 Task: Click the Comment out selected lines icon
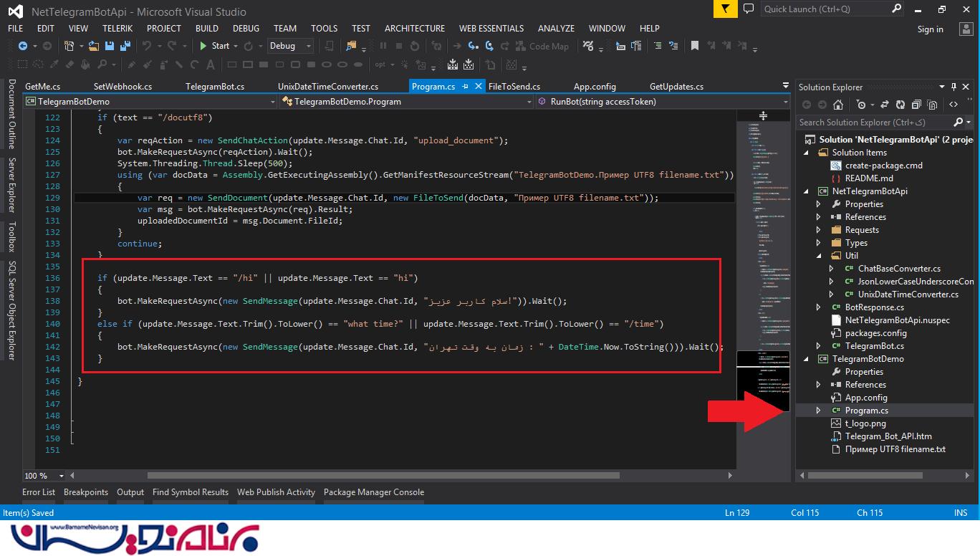(x=657, y=46)
